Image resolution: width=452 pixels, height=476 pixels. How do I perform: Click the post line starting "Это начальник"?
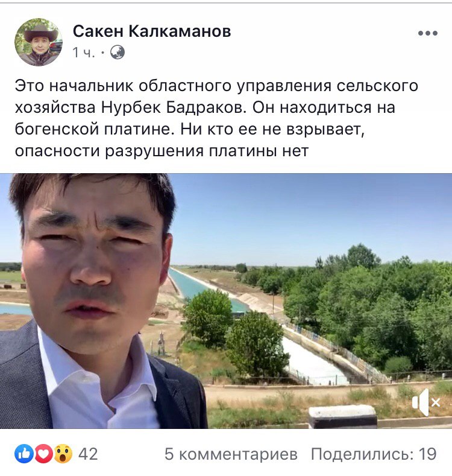[216, 86]
